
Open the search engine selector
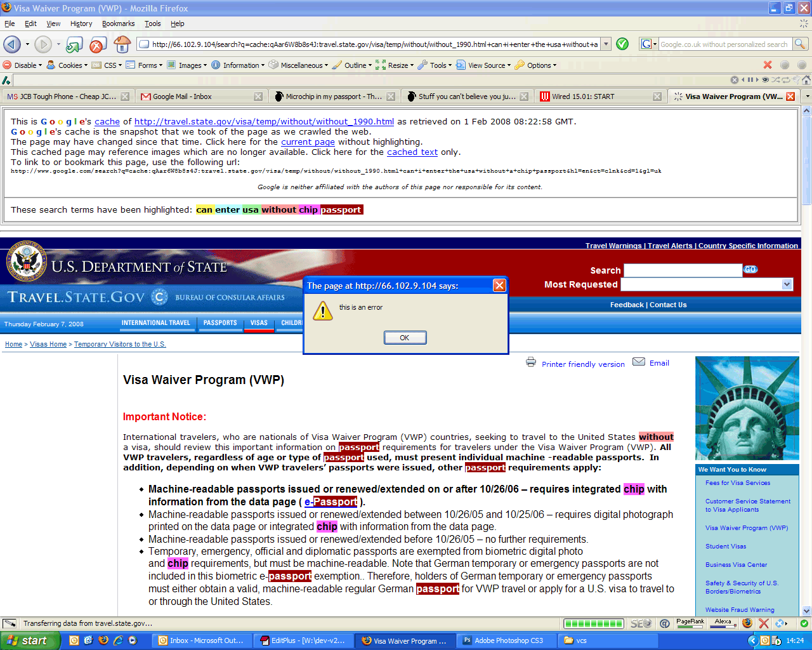649,44
